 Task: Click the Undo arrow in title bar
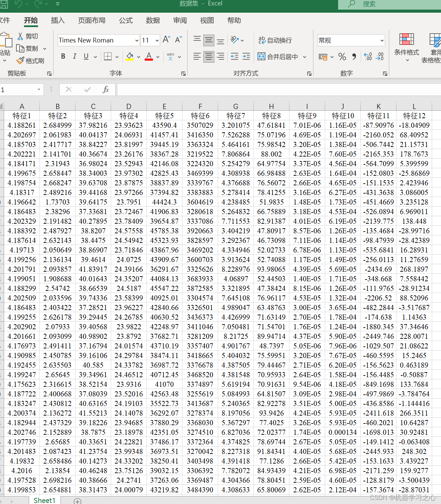(18, 4)
